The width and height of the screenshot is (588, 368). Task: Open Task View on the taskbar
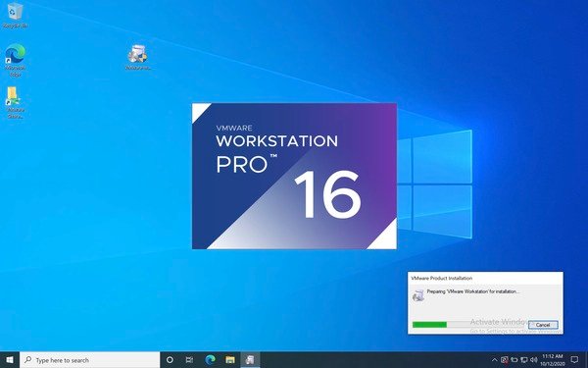[x=189, y=360]
